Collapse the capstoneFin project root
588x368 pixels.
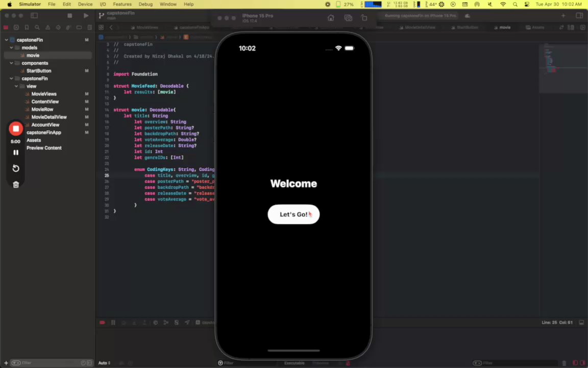click(6, 40)
